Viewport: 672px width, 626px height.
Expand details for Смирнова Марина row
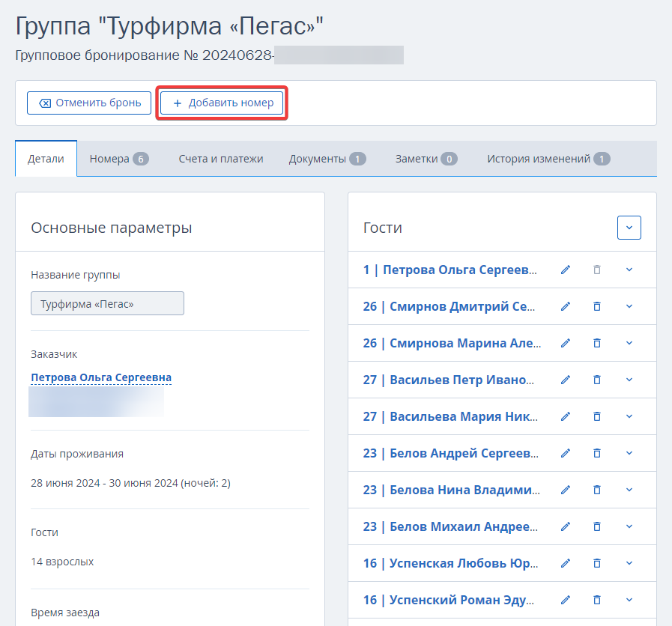coord(629,343)
